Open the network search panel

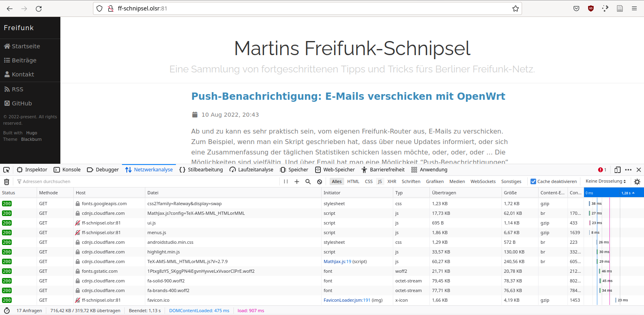click(x=308, y=181)
